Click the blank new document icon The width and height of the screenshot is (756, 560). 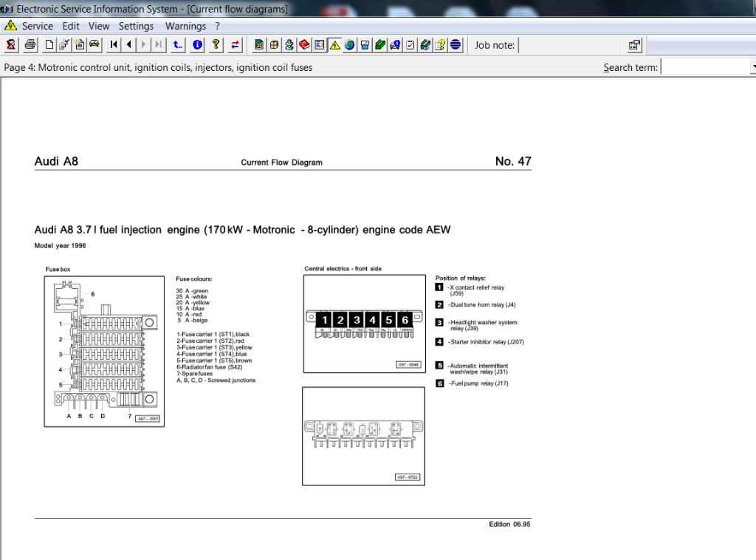pos(49,45)
